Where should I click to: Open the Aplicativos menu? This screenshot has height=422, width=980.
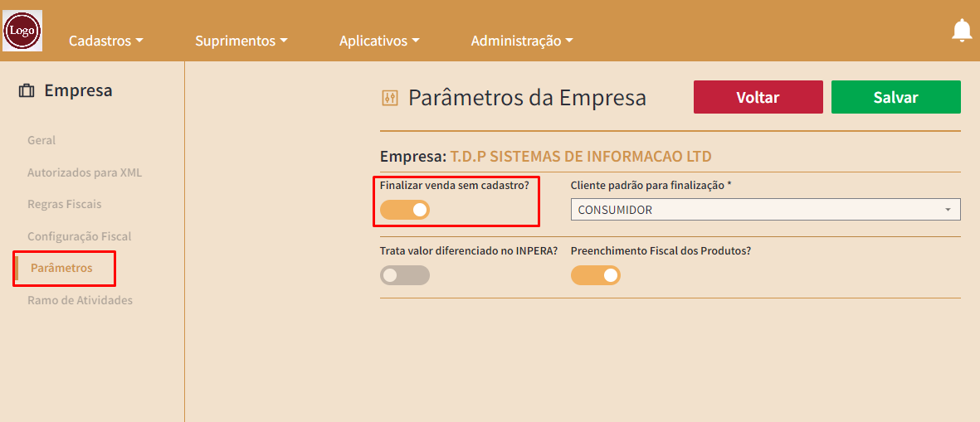[x=379, y=41]
